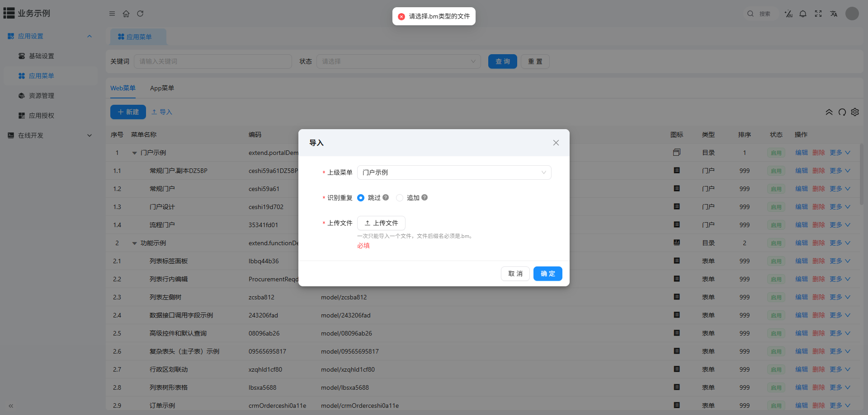The height and width of the screenshot is (415, 868).
Task: Open the user avatar menu
Action: [852, 14]
